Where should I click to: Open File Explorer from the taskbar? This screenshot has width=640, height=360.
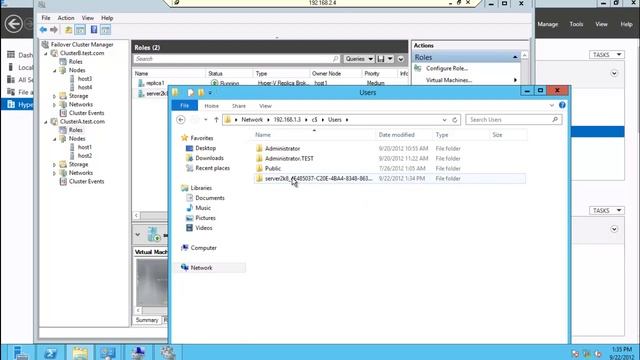point(80,352)
